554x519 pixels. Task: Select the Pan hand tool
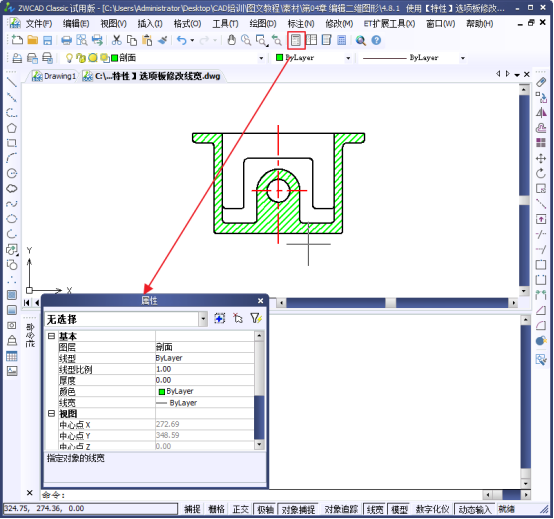pos(231,40)
